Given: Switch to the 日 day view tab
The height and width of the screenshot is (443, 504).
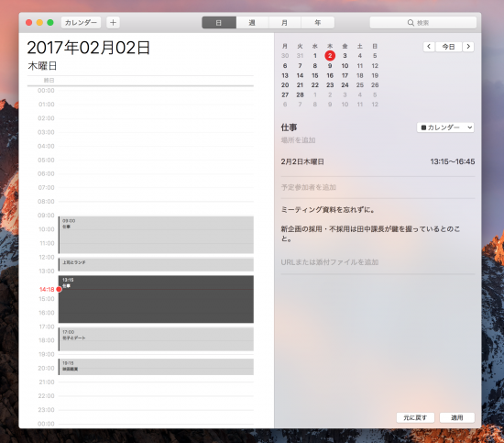Looking at the screenshot, I should [x=219, y=23].
